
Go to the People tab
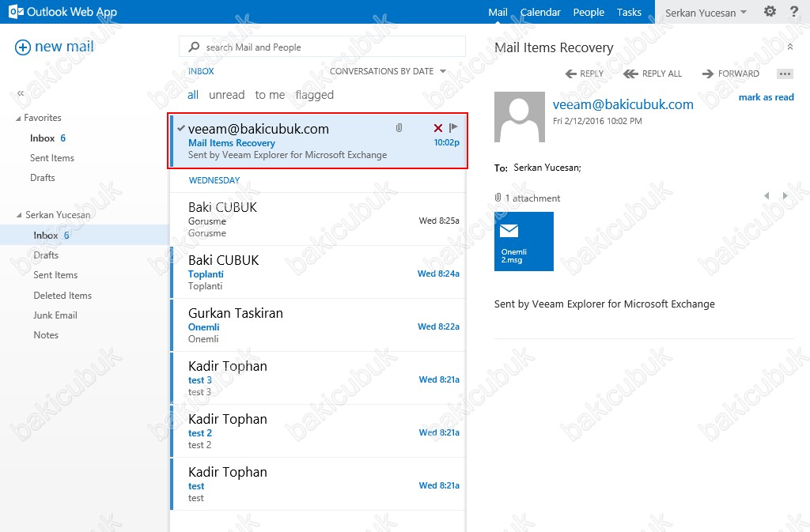point(589,12)
